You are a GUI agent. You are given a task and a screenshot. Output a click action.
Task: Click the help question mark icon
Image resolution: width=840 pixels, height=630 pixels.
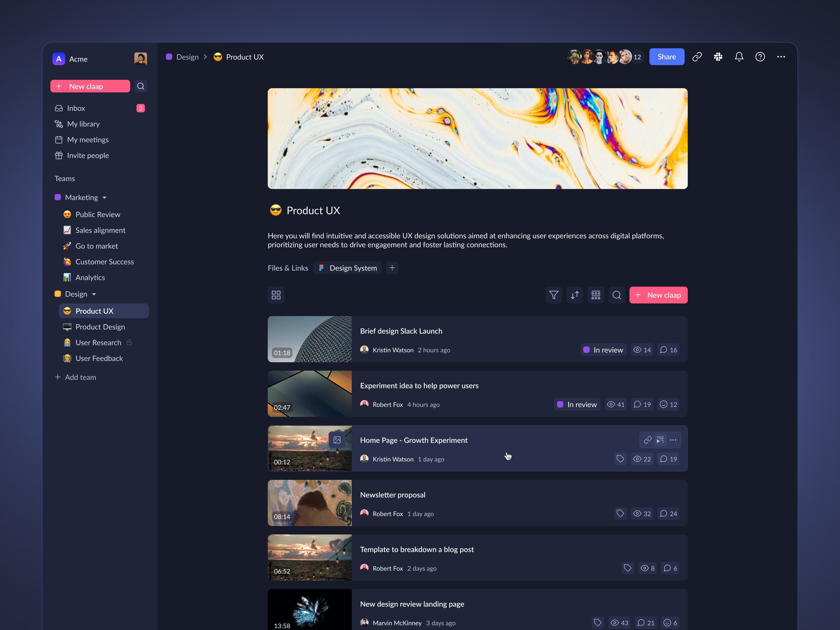coord(760,57)
